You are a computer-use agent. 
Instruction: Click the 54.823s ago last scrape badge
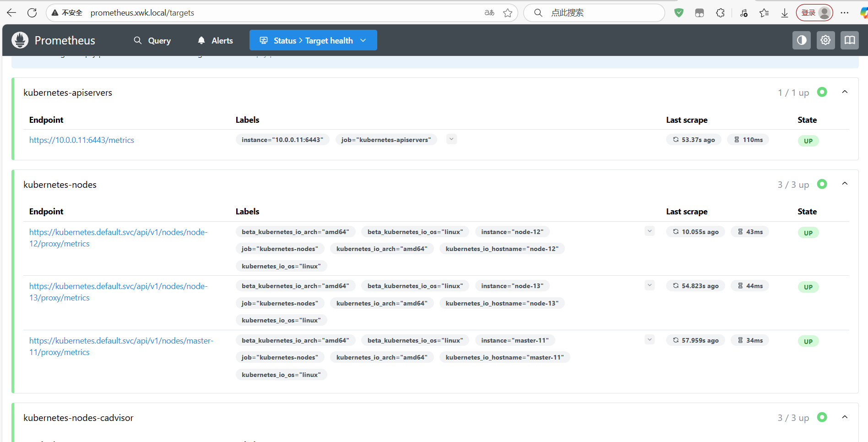pyautogui.click(x=695, y=286)
